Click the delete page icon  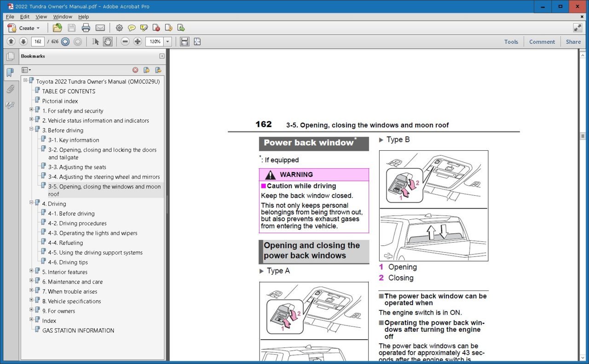coord(156,28)
